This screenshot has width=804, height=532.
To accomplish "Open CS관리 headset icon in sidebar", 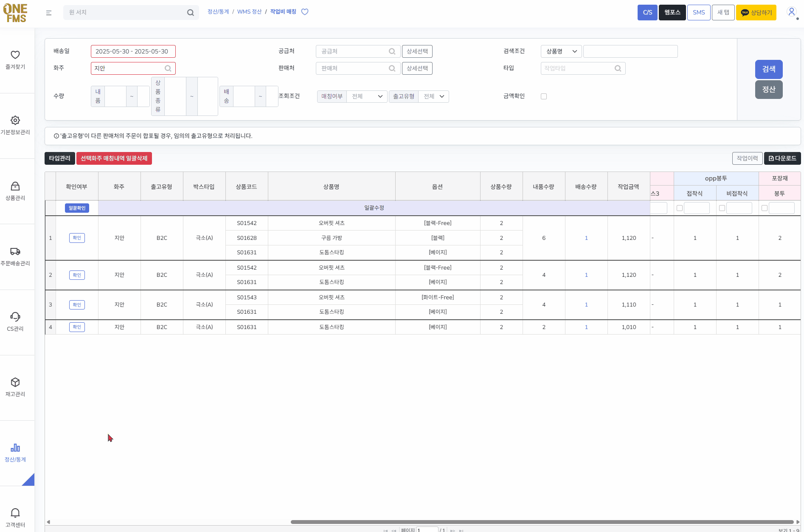I will pyautogui.click(x=15, y=317).
